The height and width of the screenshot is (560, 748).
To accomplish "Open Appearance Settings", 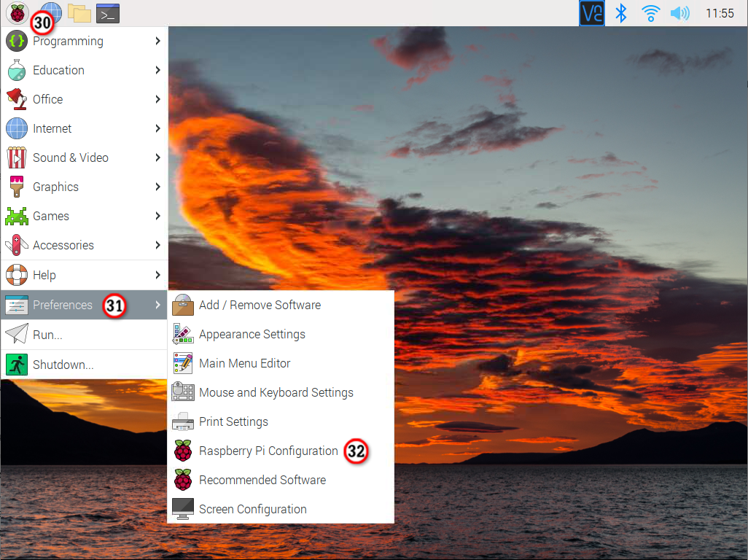I will 281,335.
